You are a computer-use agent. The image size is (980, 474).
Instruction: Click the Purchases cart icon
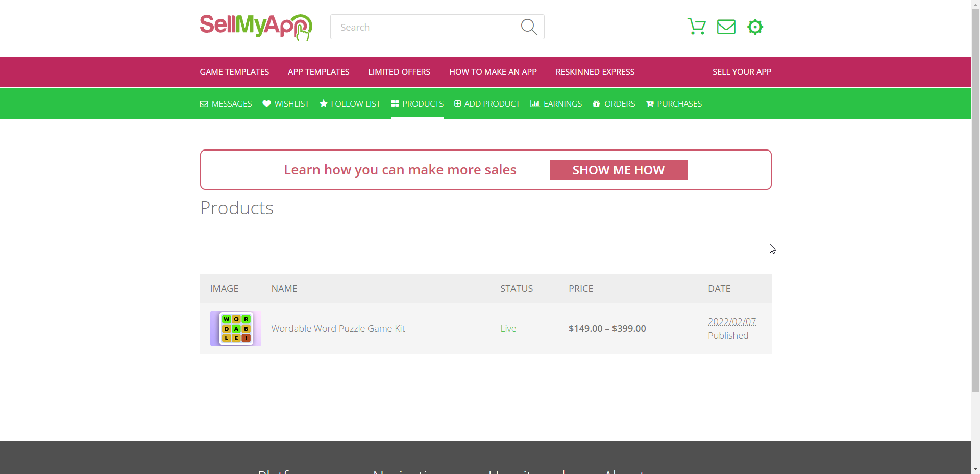click(x=650, y=104)
